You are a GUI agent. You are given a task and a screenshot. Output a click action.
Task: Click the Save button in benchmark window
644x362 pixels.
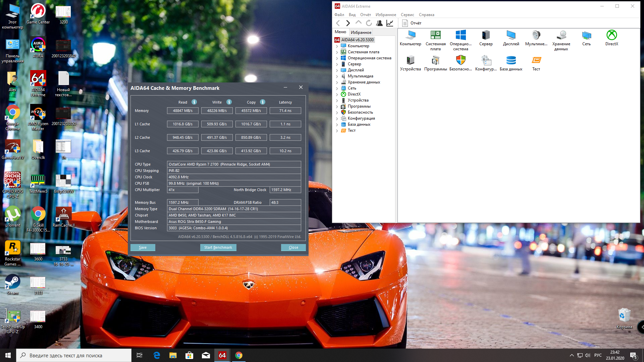143,247
